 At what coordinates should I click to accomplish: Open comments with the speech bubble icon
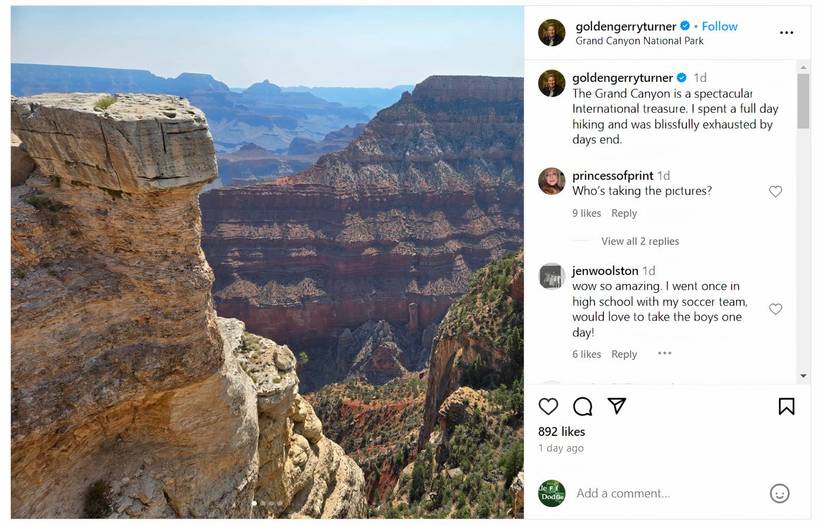[582, 406]
